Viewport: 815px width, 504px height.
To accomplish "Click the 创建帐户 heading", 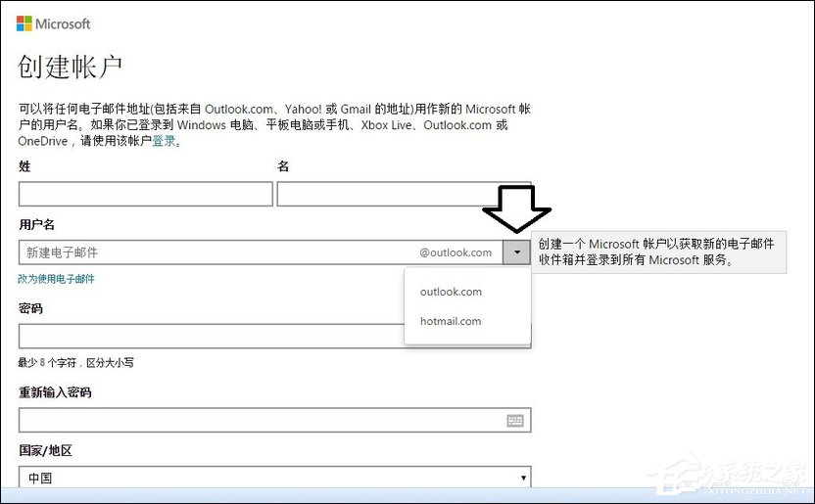I will [x=71, y=67].
